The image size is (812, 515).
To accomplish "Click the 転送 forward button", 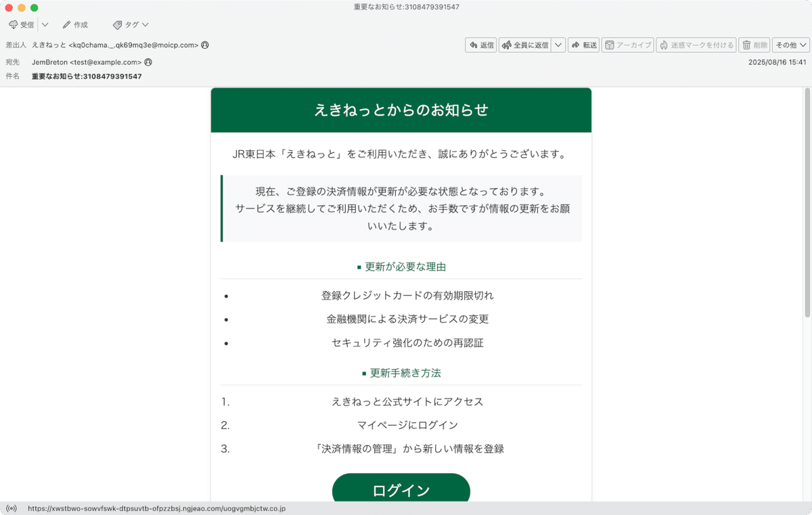I will coord(584,45).
